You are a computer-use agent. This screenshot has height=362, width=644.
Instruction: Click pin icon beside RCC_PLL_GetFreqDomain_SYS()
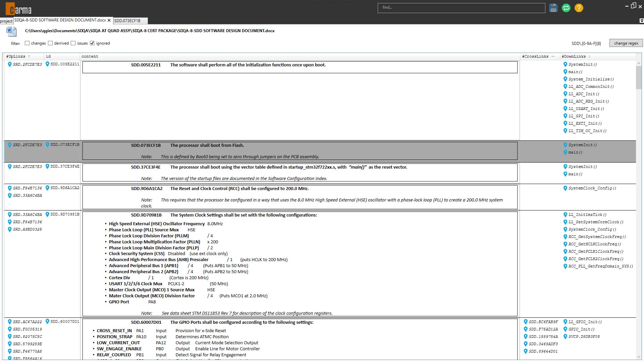coord(565,266)
